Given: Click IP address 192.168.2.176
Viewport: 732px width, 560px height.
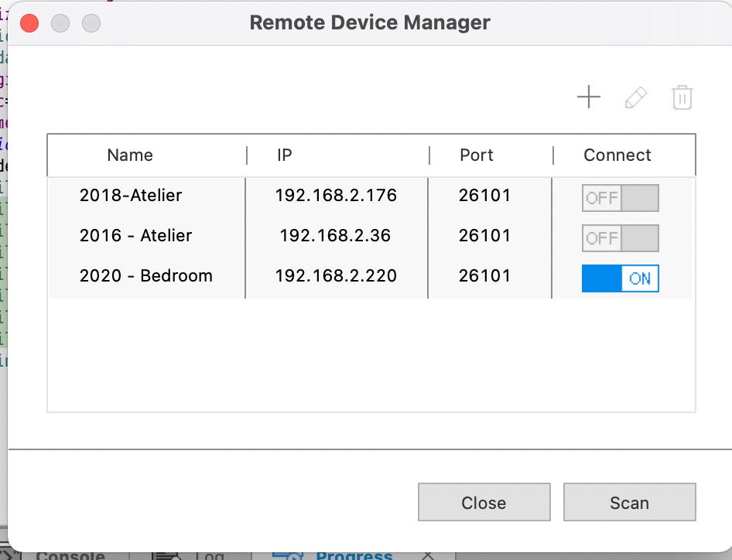Looking at the screenshot, I should [336, 196].
